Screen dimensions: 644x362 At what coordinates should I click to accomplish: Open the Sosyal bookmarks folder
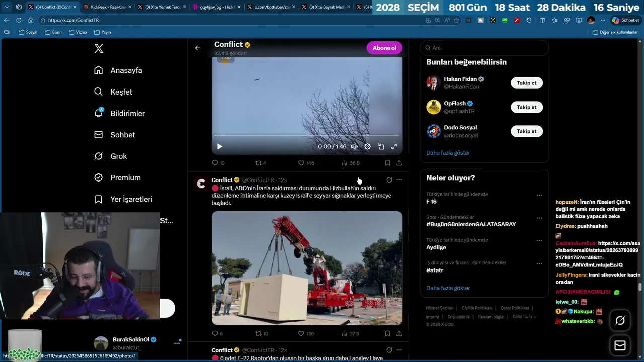pyautogui.click(x=28, y=32)
